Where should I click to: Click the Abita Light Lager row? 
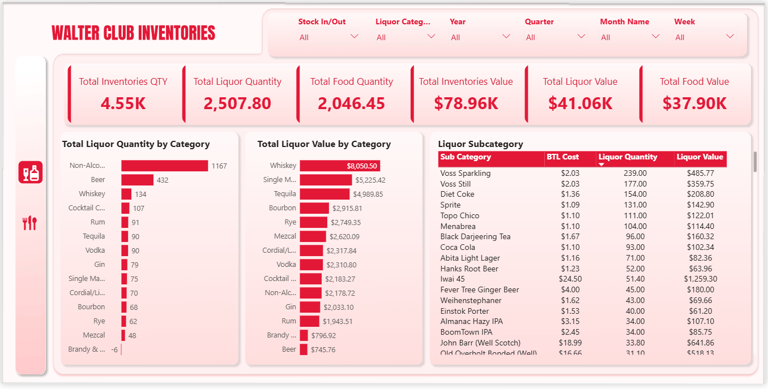582,258
